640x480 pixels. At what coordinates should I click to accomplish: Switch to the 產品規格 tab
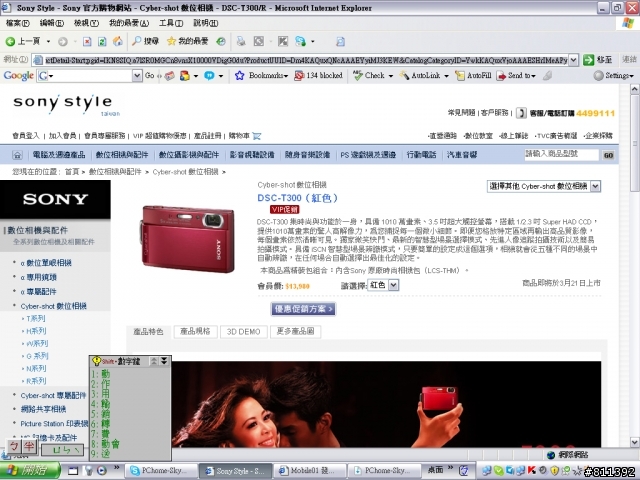pos(195,331)
